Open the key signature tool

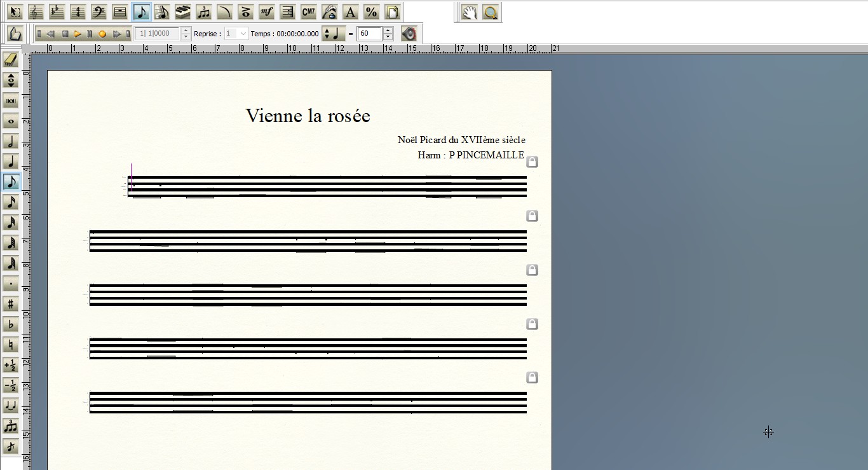click(x=57, y=11)
